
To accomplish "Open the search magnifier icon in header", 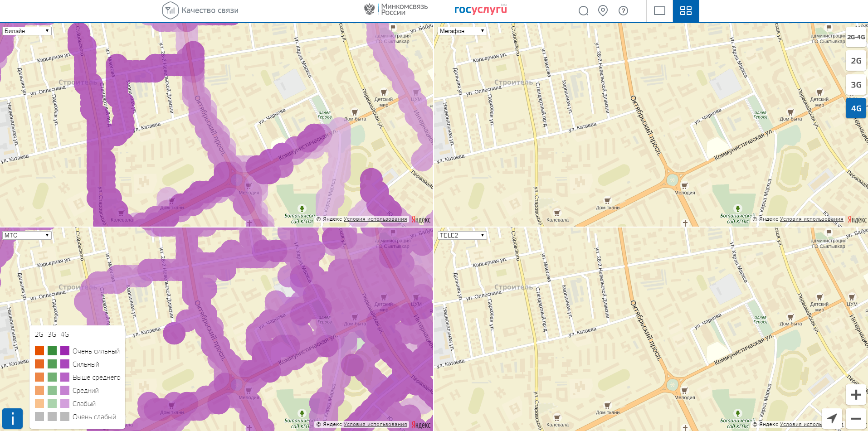I will 583,11.
